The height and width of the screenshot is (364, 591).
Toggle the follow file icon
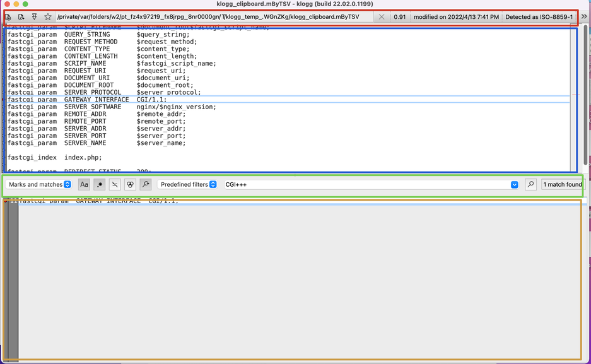coord(34,17)
